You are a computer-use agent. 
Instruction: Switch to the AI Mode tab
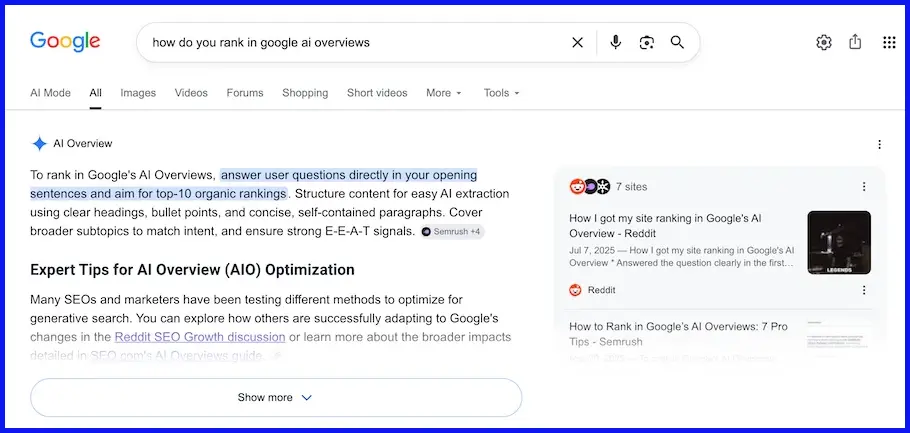click(x=50, y=93)
